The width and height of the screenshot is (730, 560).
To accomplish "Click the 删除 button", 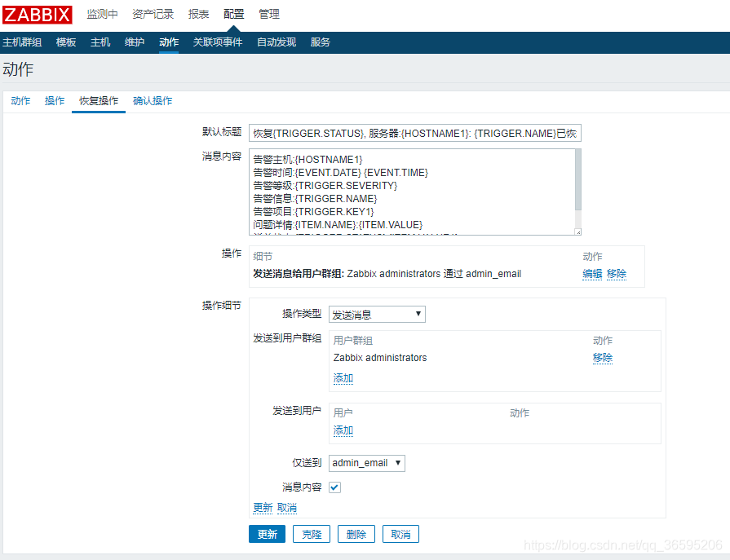I will [x=356, y=534].
